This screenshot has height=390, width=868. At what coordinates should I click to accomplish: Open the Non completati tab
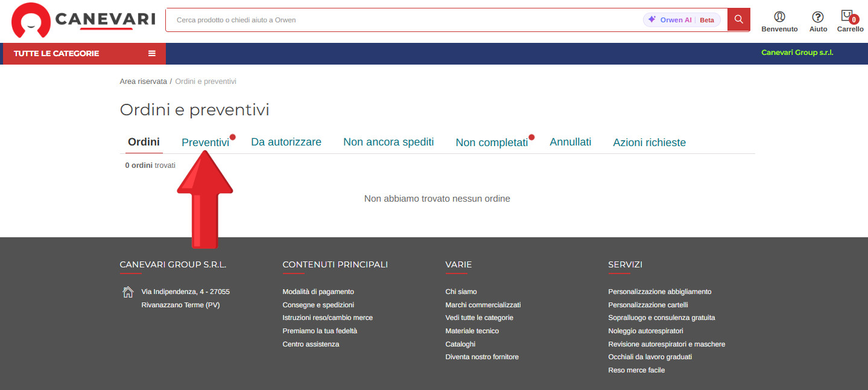492,142
